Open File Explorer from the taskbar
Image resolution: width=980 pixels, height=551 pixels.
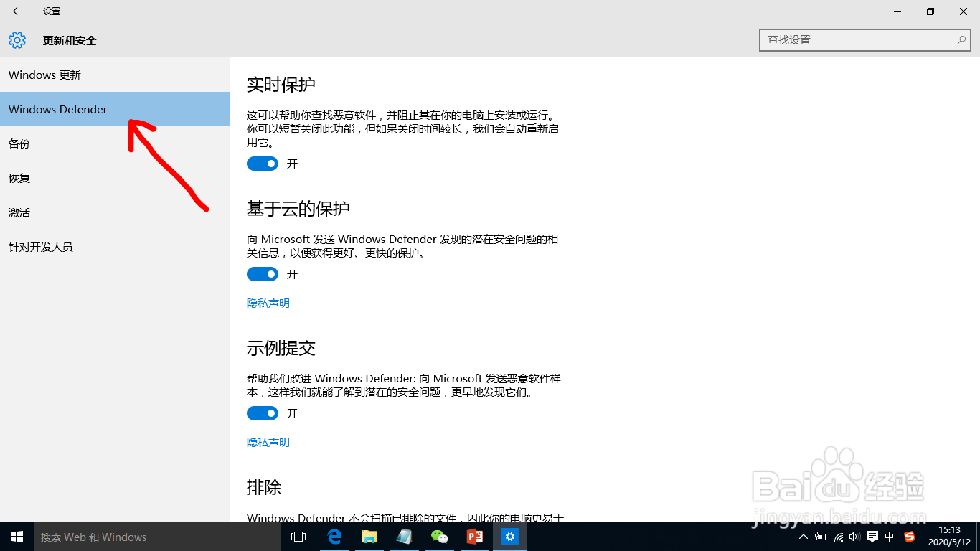coord(369,537)
